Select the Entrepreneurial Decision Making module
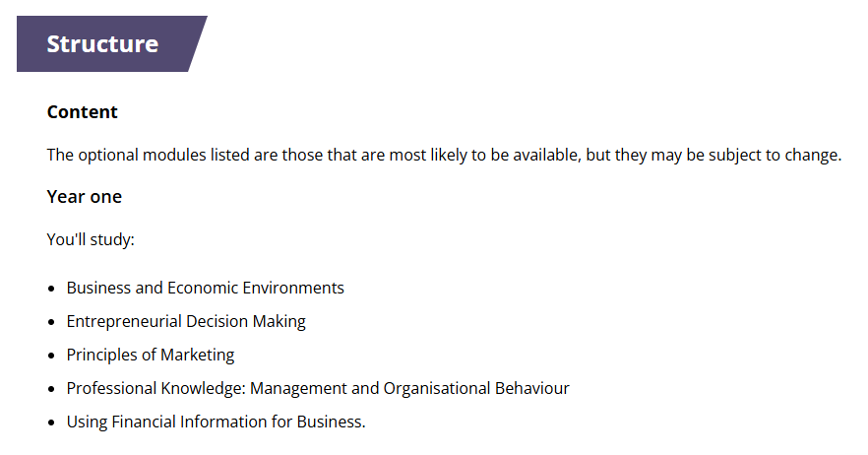The height and width of the screenshot is (455, 868). click(186, 321)
